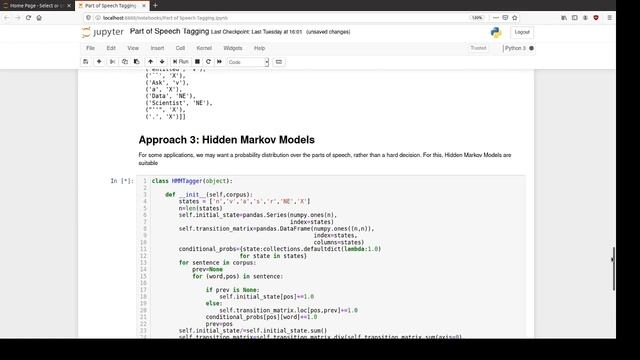The image size is (640, 360).
Task: Open the browser hamburger menu
Action: [609, 18]
